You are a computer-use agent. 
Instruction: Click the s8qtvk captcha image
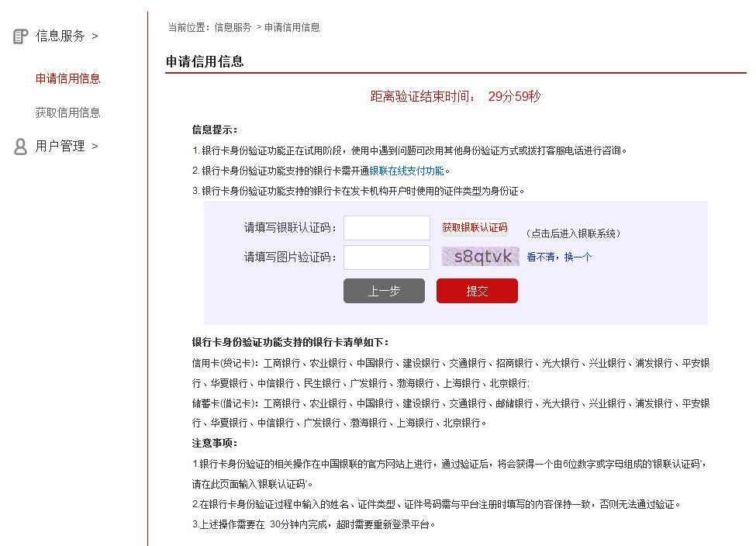(480, 255)
